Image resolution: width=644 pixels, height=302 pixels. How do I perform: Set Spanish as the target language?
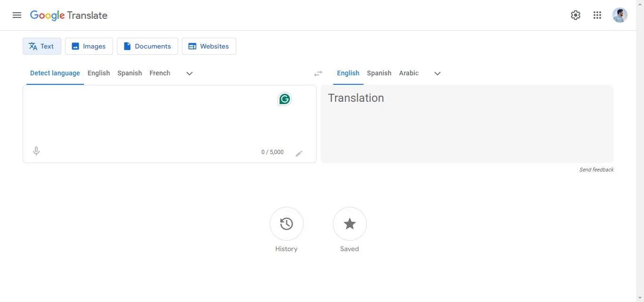coord(379,73)
